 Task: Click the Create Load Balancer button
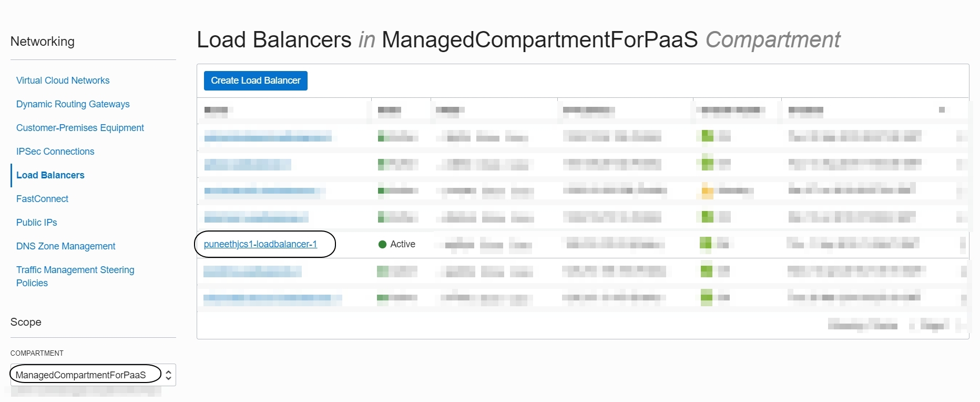256,81
